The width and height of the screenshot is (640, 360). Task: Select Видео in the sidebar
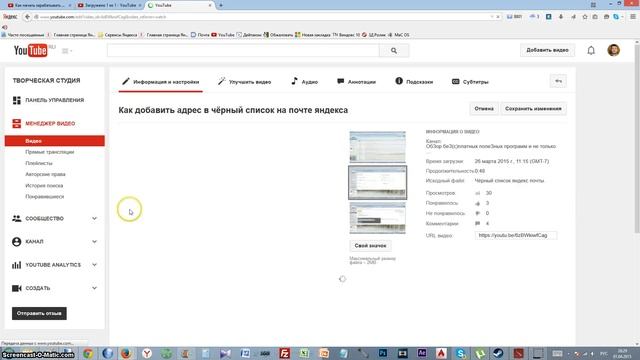[x=55, y=141]
